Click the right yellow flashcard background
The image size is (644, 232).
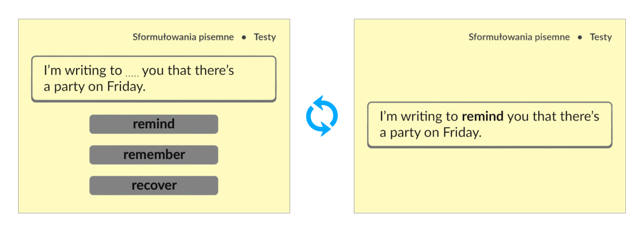click(490, 182)
